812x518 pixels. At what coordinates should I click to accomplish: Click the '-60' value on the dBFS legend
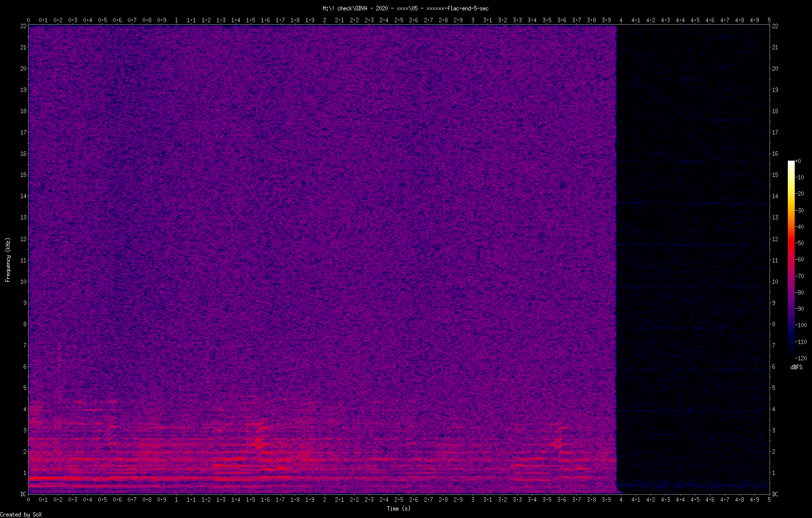tap(800, 259)
